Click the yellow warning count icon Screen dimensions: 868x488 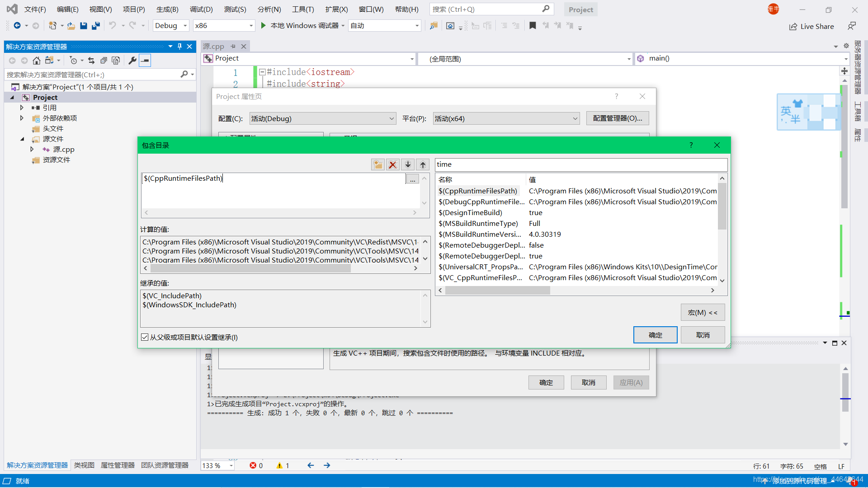tap(279, 465)
